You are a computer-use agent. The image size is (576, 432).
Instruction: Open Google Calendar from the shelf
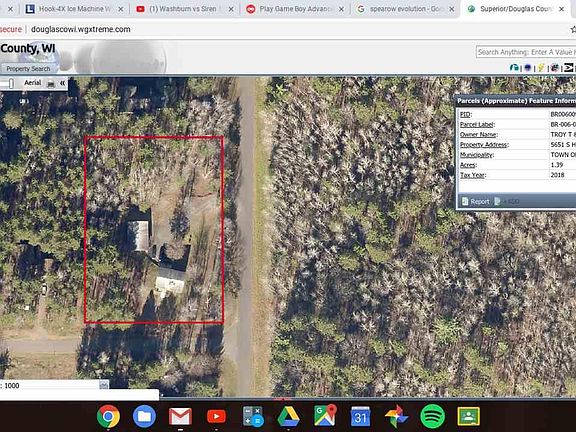(x=360, y=416)
